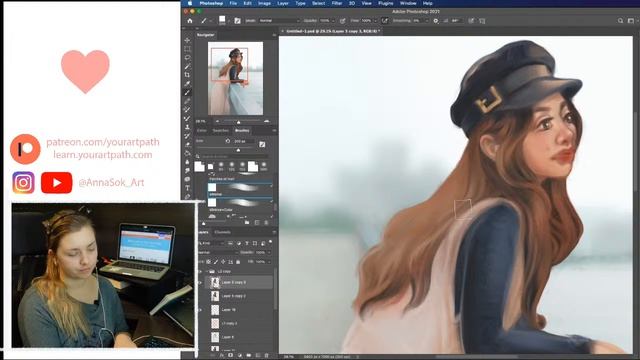Image resolution: width=640 pixels, height=360 pixels.
Task: Create new group in Layers panel
Action: point(249,356)
